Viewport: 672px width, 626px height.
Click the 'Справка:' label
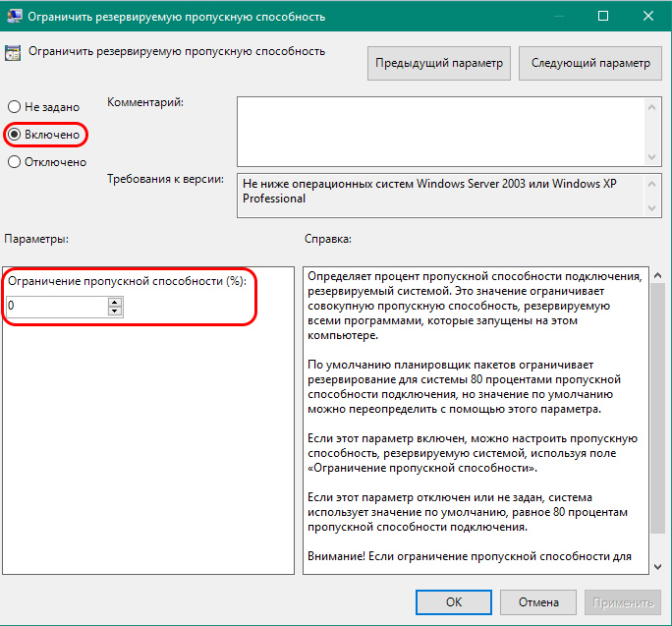coord(328,239)
